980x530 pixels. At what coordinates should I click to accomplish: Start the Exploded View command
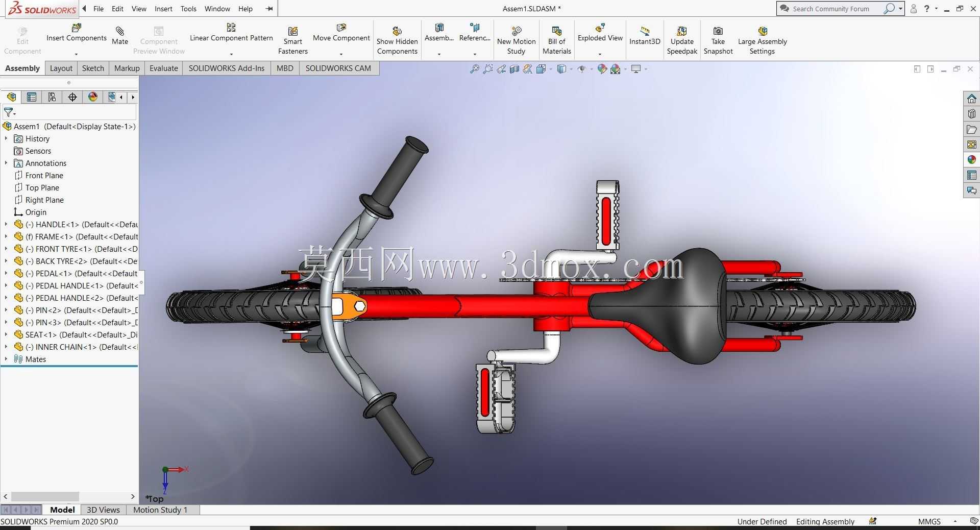click(600, 32)
